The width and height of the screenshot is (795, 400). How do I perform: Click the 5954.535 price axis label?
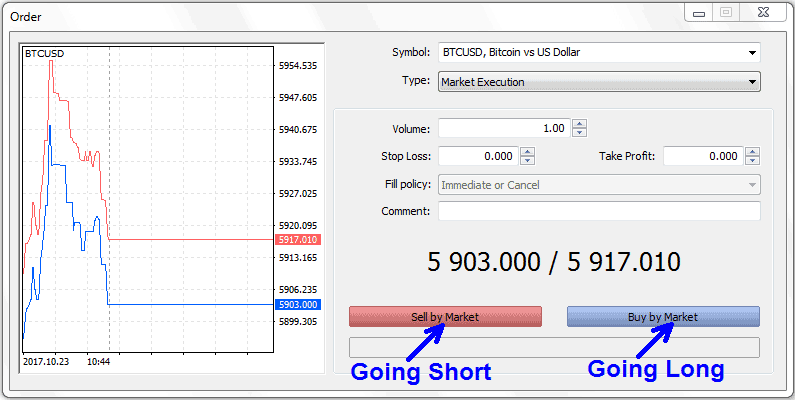pyautogui.click(x=298, y=65)
